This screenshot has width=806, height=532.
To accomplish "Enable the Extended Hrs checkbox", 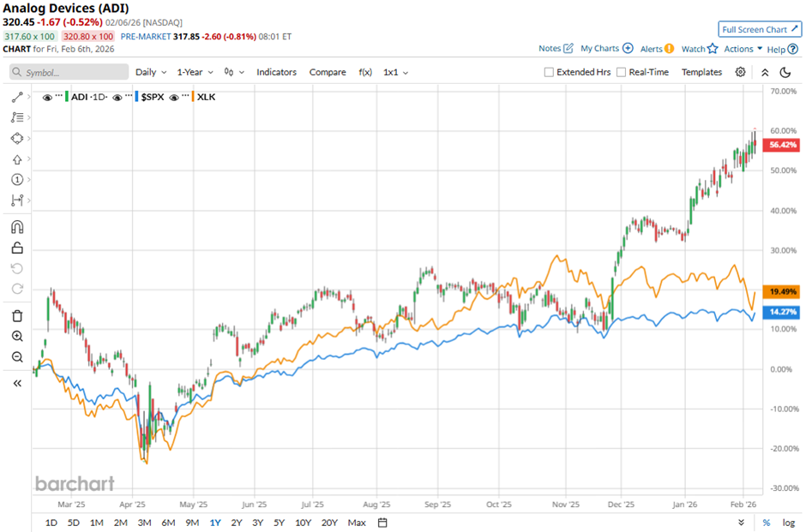I will pyautogui.click(x=549, y=72).
